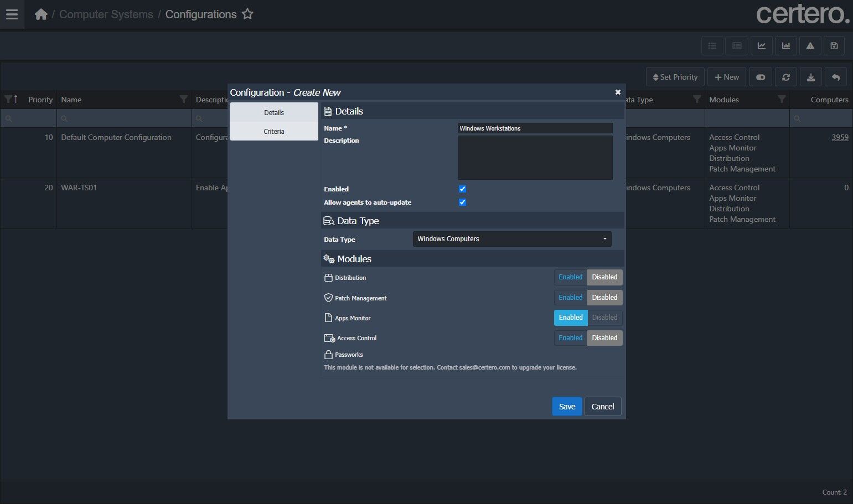
Task: Refresh the configurations grid
Action: pyautogui.click(x=786, y=77)
